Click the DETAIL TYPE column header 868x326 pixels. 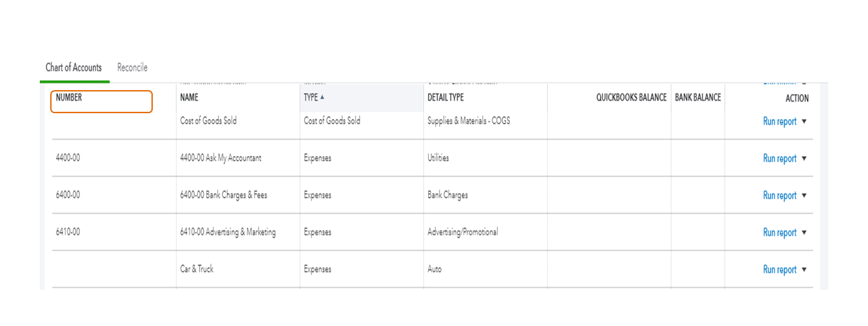(x=445, y=97)
